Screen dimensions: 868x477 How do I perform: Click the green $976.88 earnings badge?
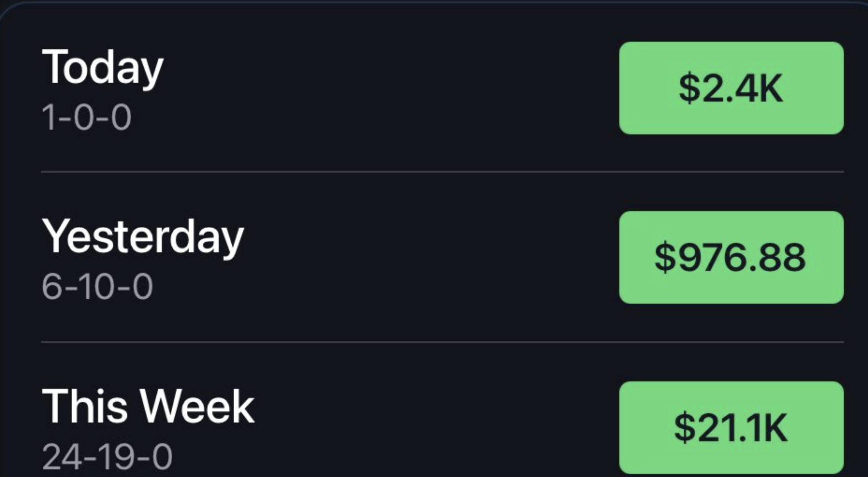731,257
